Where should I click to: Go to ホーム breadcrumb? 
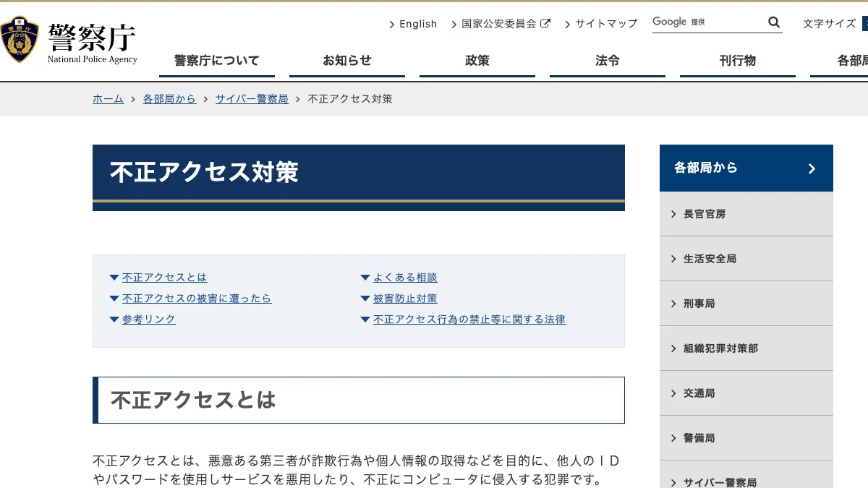109,99
